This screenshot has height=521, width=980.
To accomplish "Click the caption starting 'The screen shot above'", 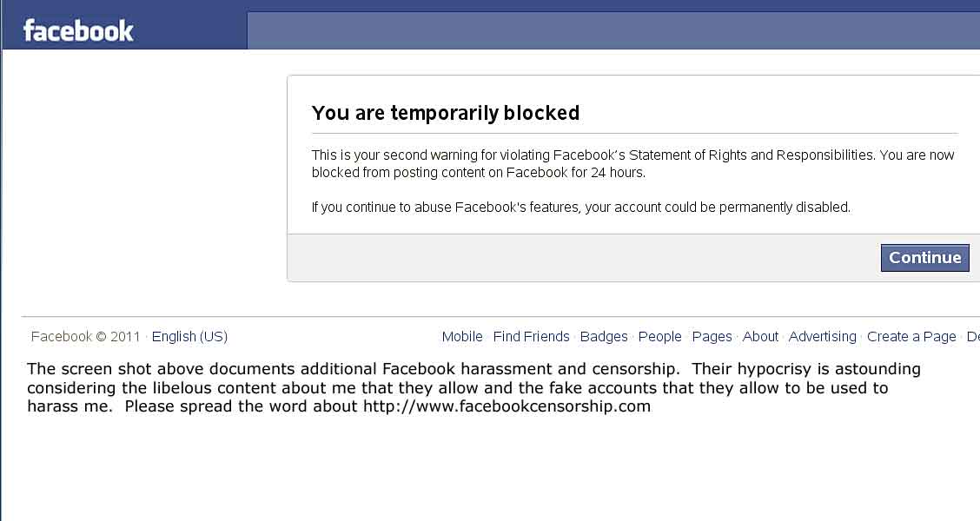I will (473, 388).
